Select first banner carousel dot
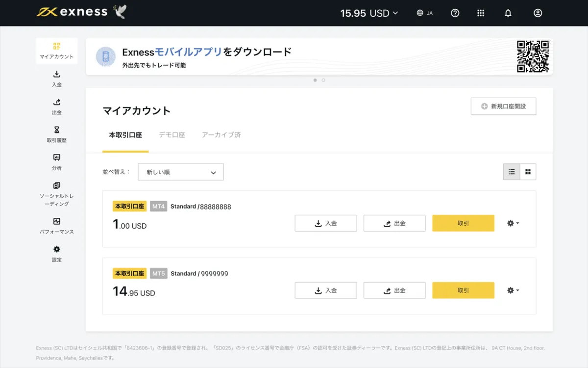 pyautogui.click(x=315, y=80)
